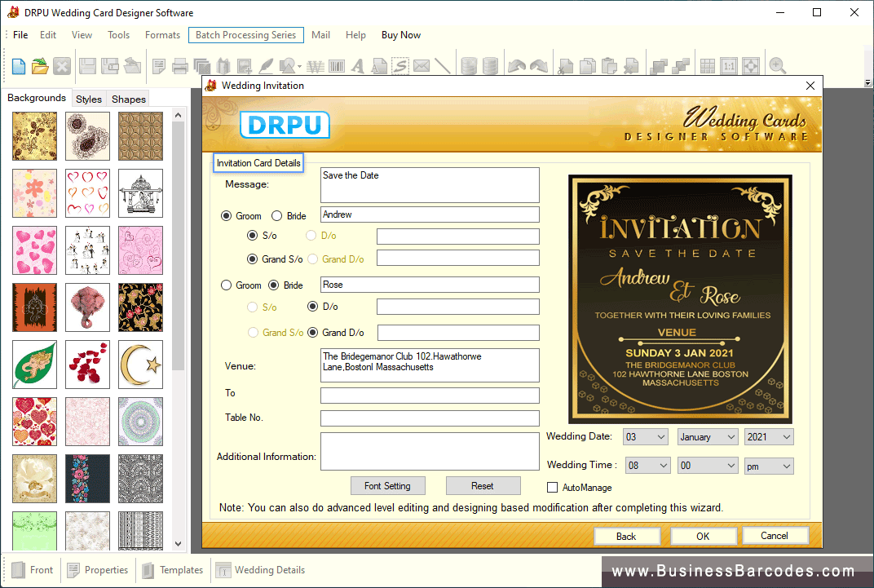Screen dimensions: 874x588
Task: Select Groom radio next to the Andrew field
Action: [227, 215]
